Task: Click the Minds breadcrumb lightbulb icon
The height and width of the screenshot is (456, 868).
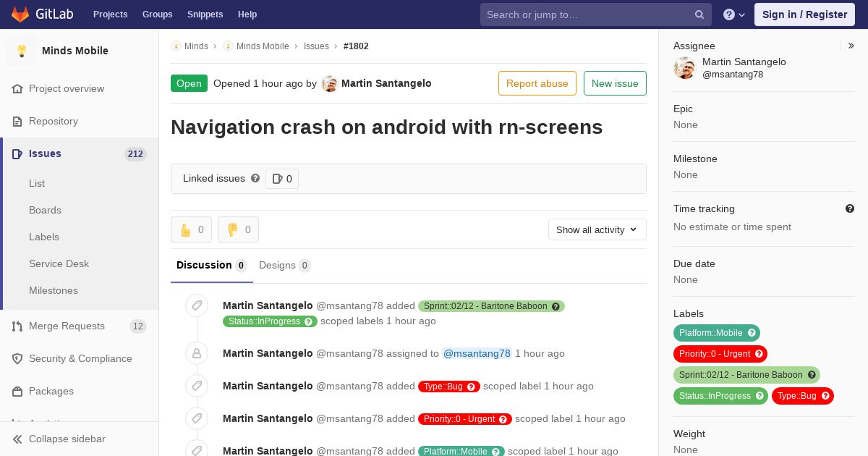Action: pyautogui.click(x=176, y=46)
